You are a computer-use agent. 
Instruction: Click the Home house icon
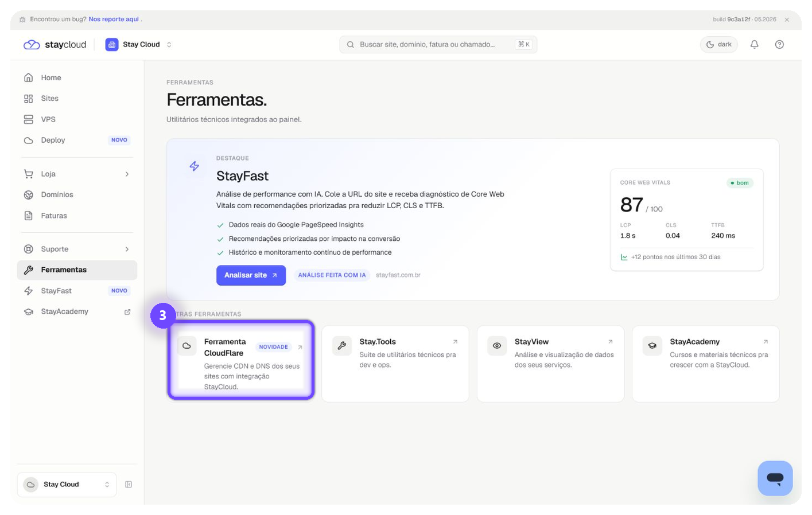point(28,77)
